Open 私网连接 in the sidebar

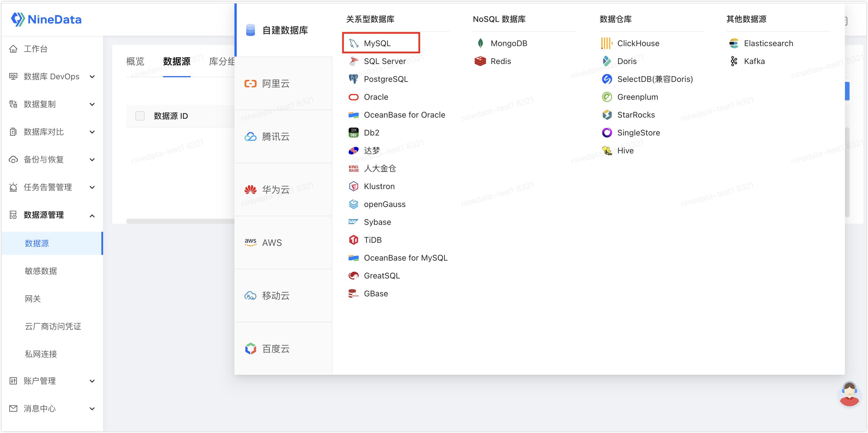click(41, 354)
